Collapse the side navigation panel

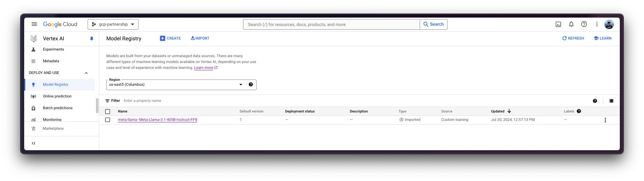pos(33,143)
